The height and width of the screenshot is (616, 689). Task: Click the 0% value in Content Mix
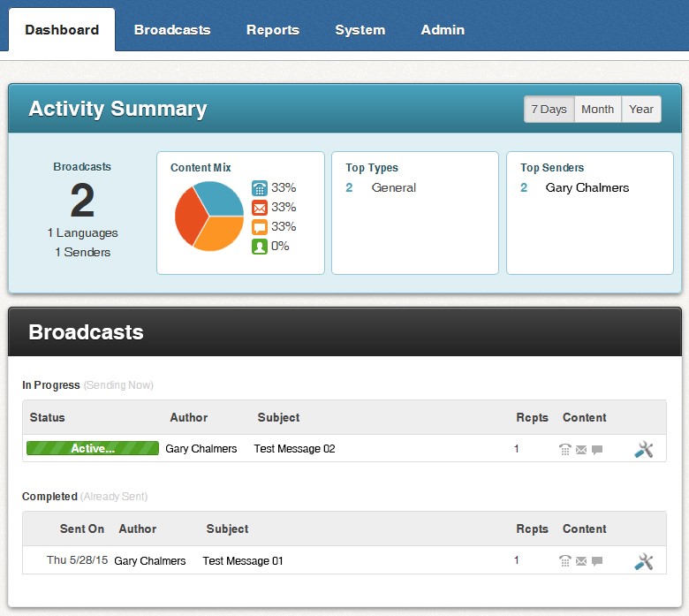pos(280,246)
